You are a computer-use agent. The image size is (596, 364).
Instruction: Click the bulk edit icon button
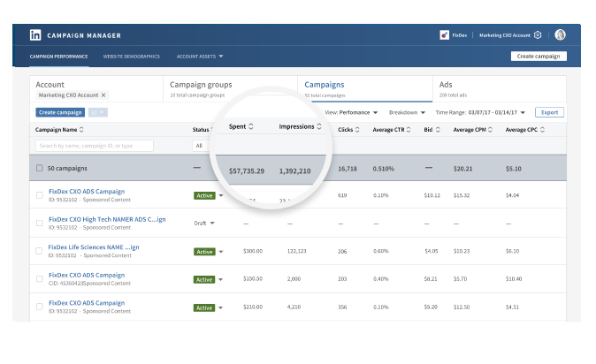click(98, 112)
